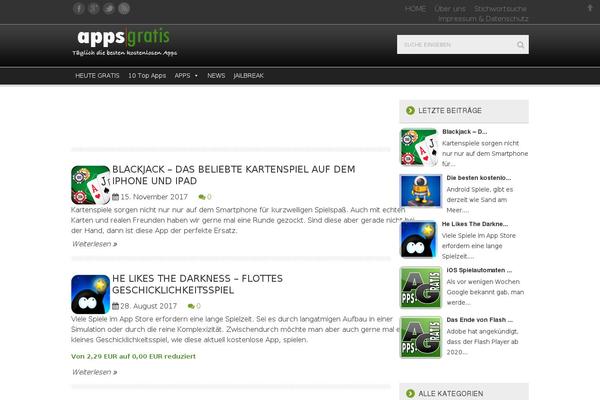Open the Google Plus social icon
Image resolution: width=600 pixels, height=400 pixels.
[94, 8]
